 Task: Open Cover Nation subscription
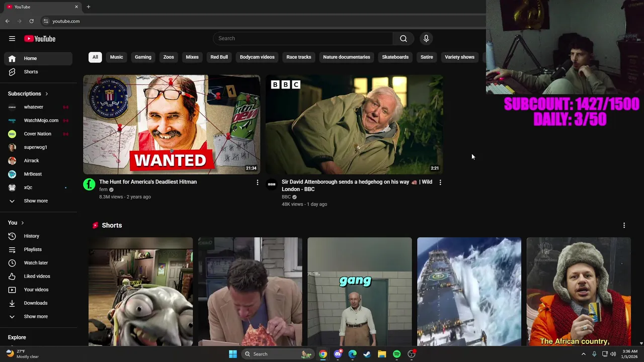coord(38,134)
